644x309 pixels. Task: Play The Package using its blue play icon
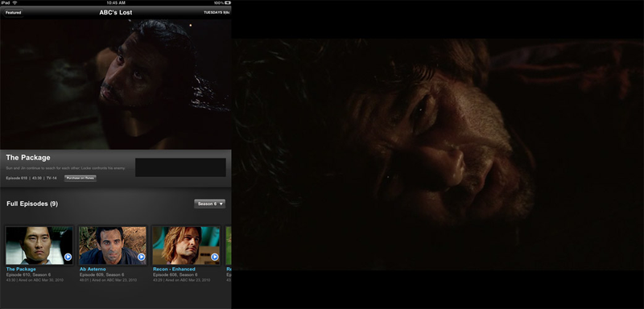tap(68, 257)
